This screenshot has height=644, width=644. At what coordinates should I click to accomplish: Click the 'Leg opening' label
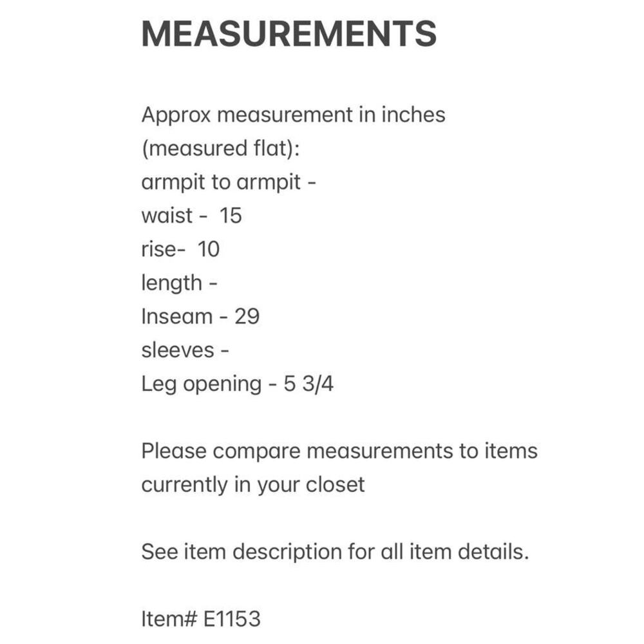pyautogui.click(x=202, y=385)
